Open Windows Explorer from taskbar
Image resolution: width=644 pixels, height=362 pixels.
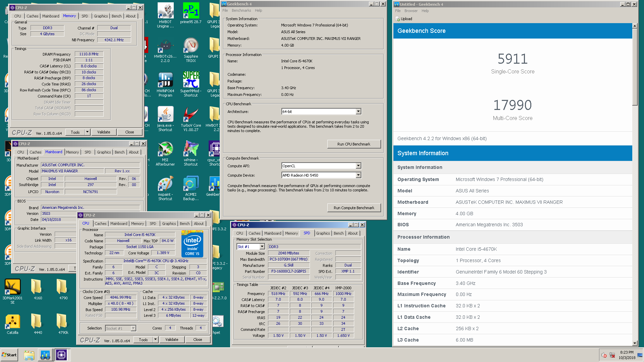point(29,355)
